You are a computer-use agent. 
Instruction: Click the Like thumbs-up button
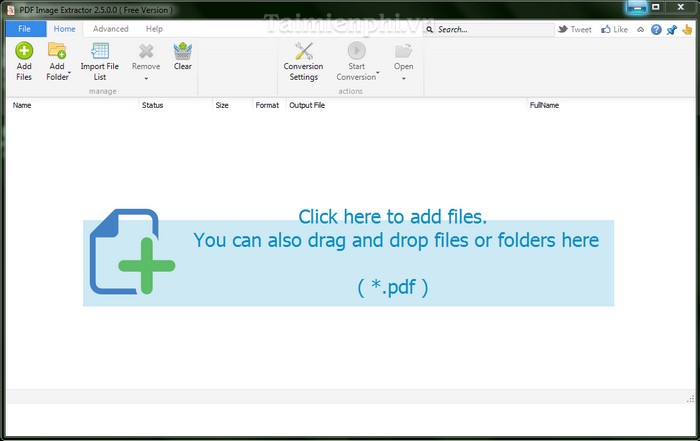[614, 29]
